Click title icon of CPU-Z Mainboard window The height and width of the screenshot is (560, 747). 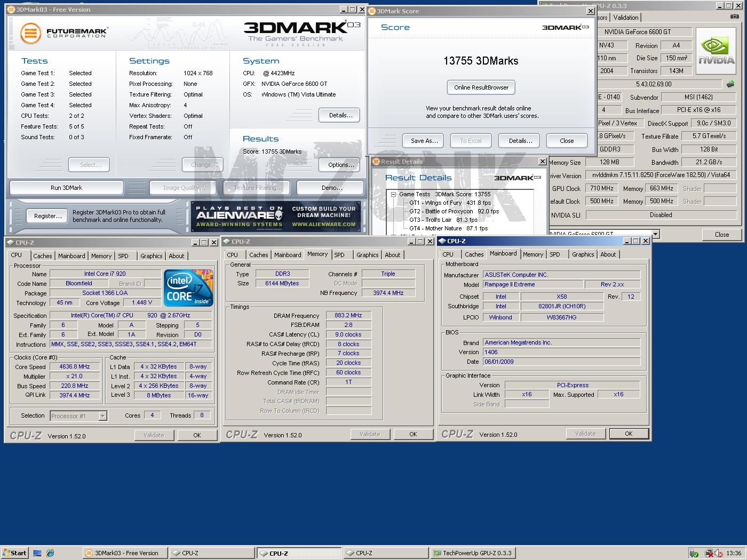coord(442,241)
